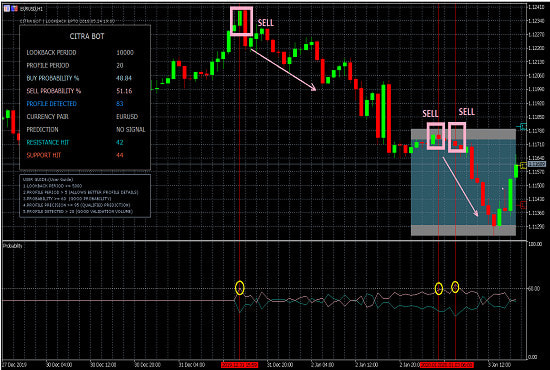Click the support hit value 44
Screen dimensions: 550x370
pos(120,155)
